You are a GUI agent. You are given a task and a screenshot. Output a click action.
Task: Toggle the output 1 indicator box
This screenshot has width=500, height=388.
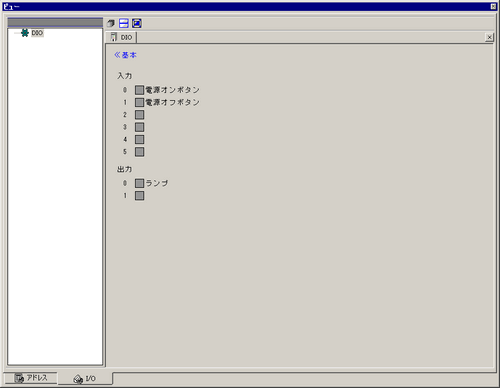point(139,196)
